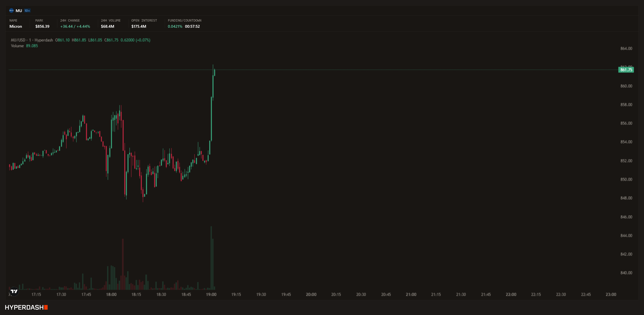Select the $175.4M open interest value
Image resolution: width=644 pixels, height=315 pixels.
click(x=139, y=26)
